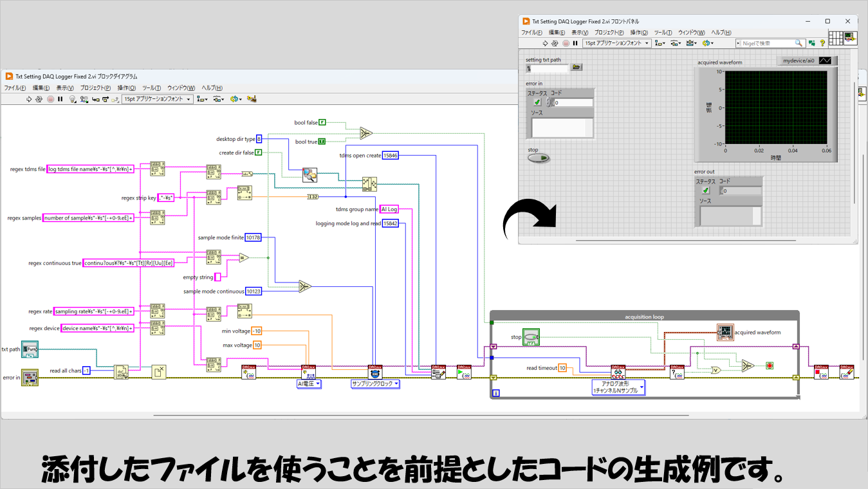Click the search magnifier icon on front panel
868x489 pixels.
pos(799,43)
